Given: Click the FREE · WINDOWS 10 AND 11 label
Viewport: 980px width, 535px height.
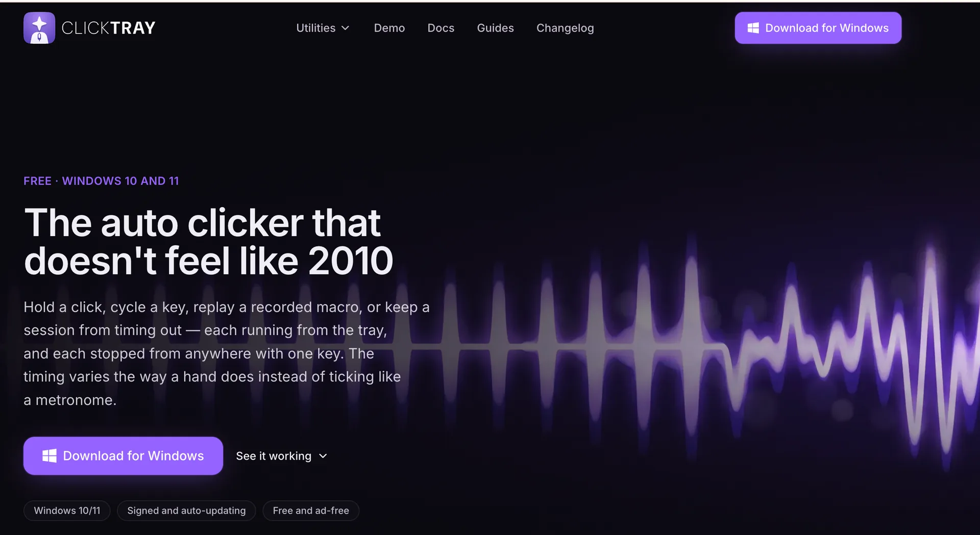Looking at the screenshot, I should (101, 181).
